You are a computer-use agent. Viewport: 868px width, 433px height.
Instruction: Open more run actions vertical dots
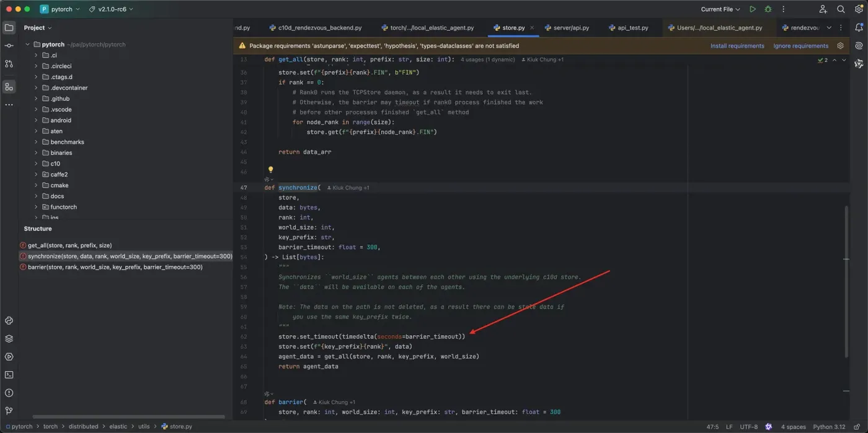[x=784, y=9]
